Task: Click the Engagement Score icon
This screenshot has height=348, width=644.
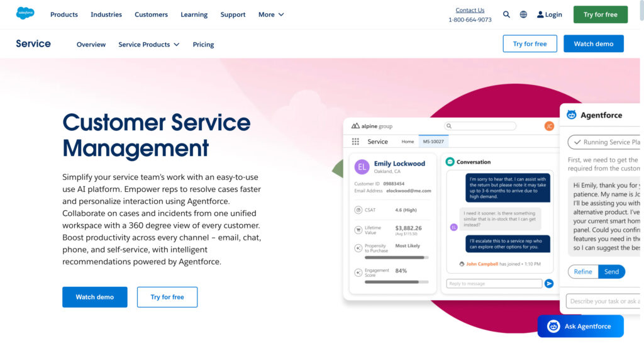Action: (x=358, y=272)
